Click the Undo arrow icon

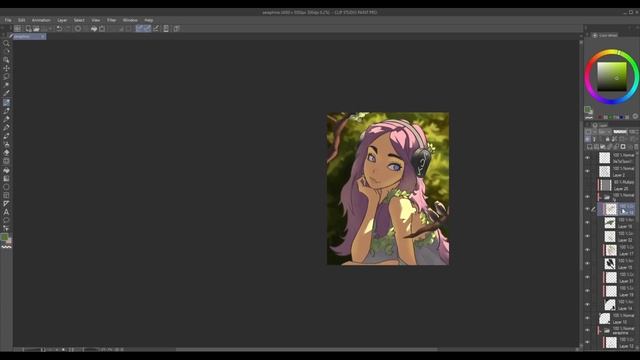point(59,29)
